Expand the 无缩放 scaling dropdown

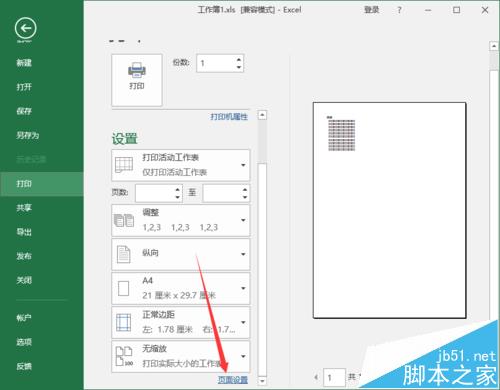(x=181, y=356)
